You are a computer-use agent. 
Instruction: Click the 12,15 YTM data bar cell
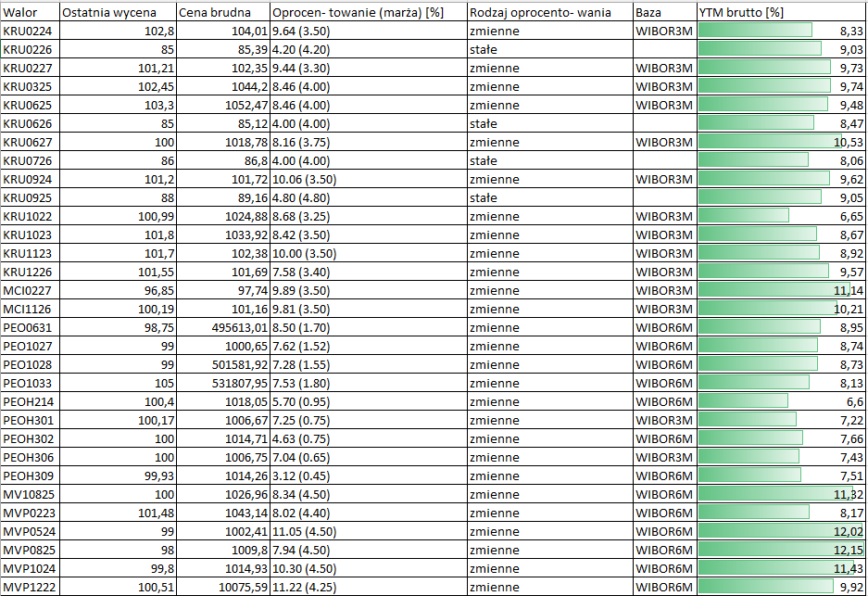(781, 551)
